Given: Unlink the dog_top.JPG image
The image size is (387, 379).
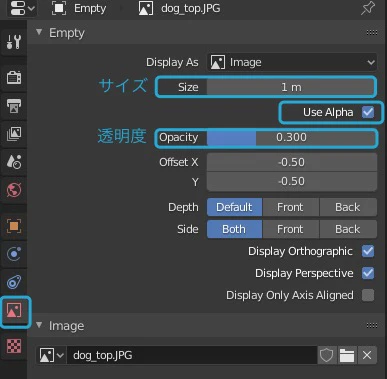Looking at the screenshot, I should click(367, 355).
